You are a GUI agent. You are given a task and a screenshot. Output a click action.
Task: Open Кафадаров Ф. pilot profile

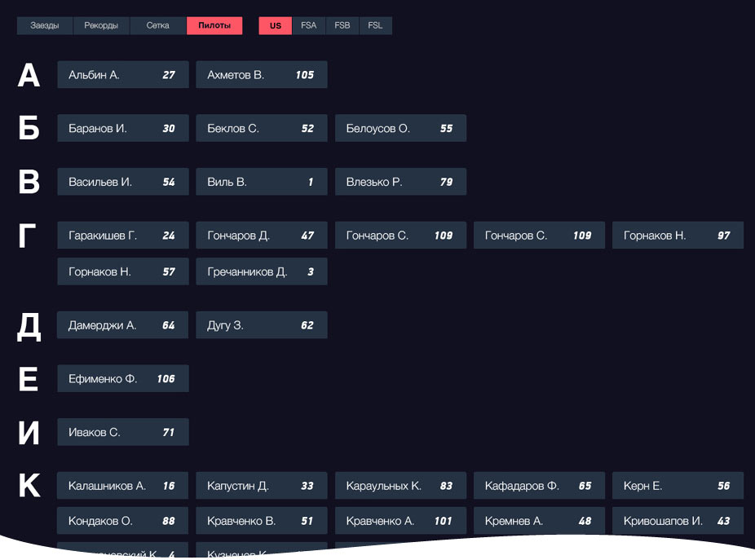click(x=539, y=486)
